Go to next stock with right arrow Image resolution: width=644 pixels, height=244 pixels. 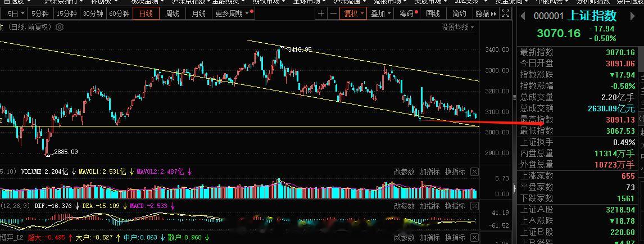(x=633, y=16)
